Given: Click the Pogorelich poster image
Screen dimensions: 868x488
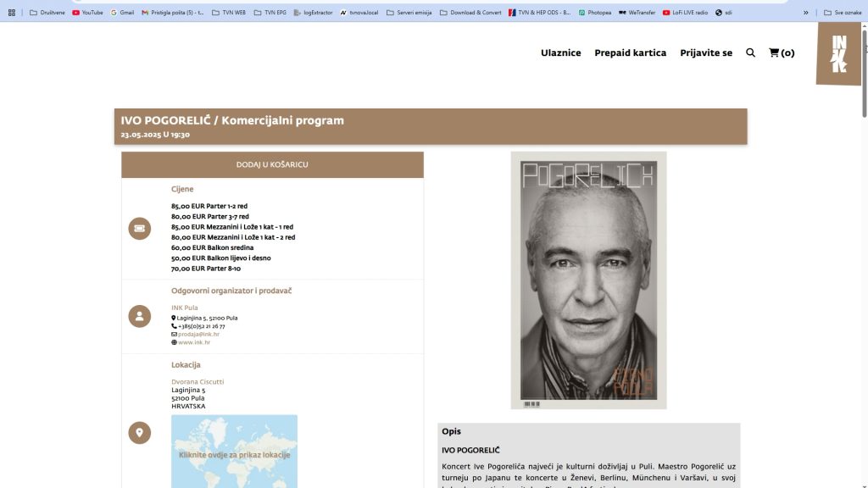Looking at the screenshot, I should (x=588, y=280).
